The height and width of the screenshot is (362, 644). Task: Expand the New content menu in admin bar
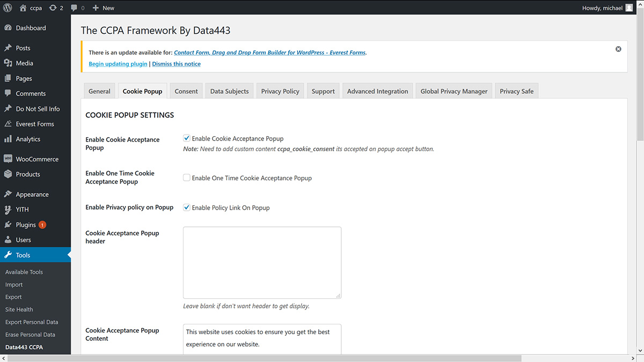coord(104,8)
